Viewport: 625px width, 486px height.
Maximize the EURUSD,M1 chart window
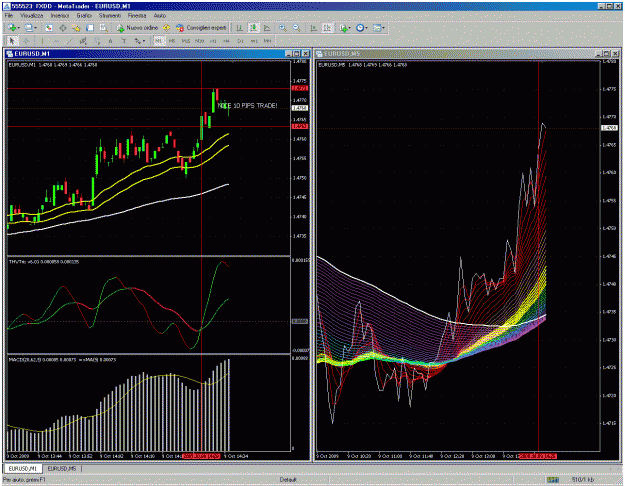[x=297, y=53]
